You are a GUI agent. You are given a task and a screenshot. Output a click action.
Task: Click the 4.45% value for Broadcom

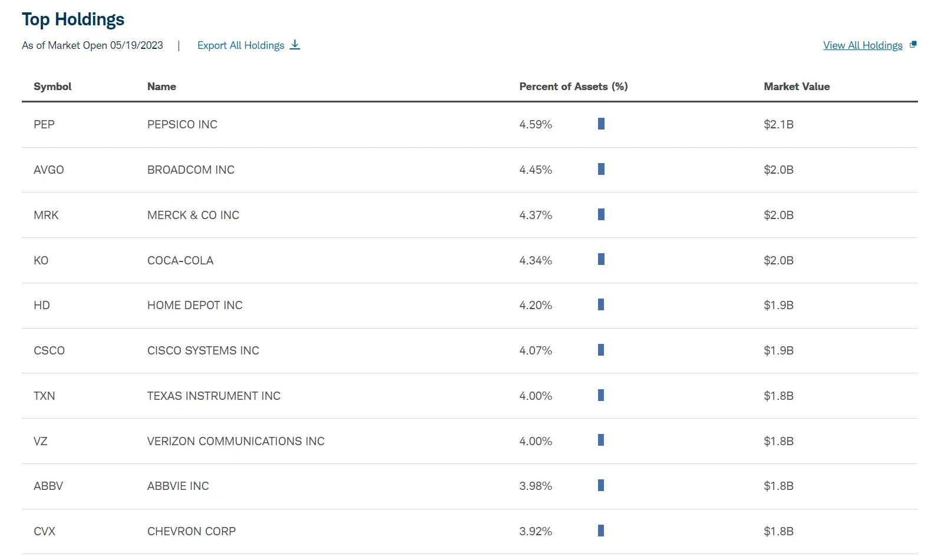(x=536, y=170)
